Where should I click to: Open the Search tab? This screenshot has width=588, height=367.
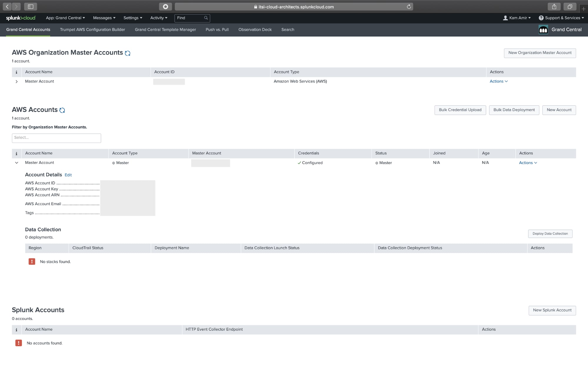[x=288, y=30]
